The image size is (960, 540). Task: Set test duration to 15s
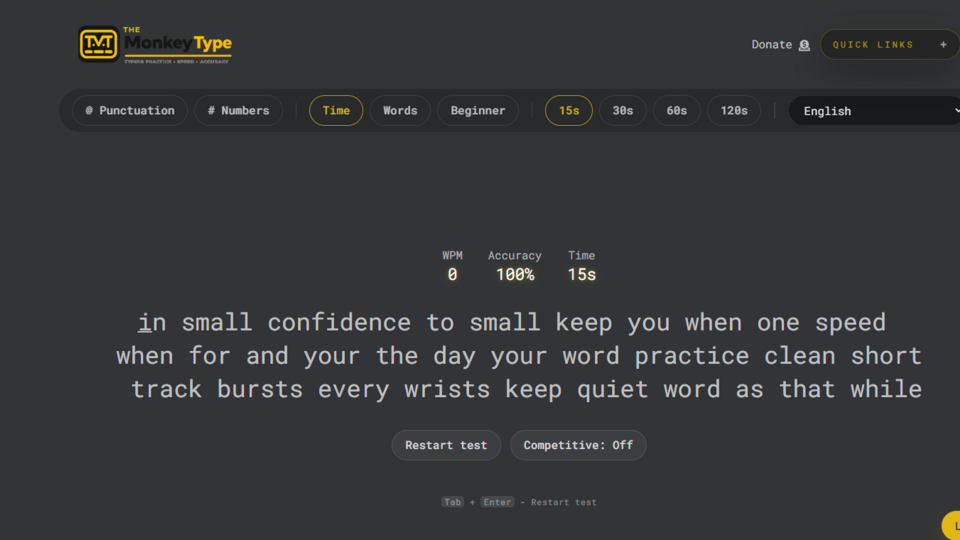[569, 110]
